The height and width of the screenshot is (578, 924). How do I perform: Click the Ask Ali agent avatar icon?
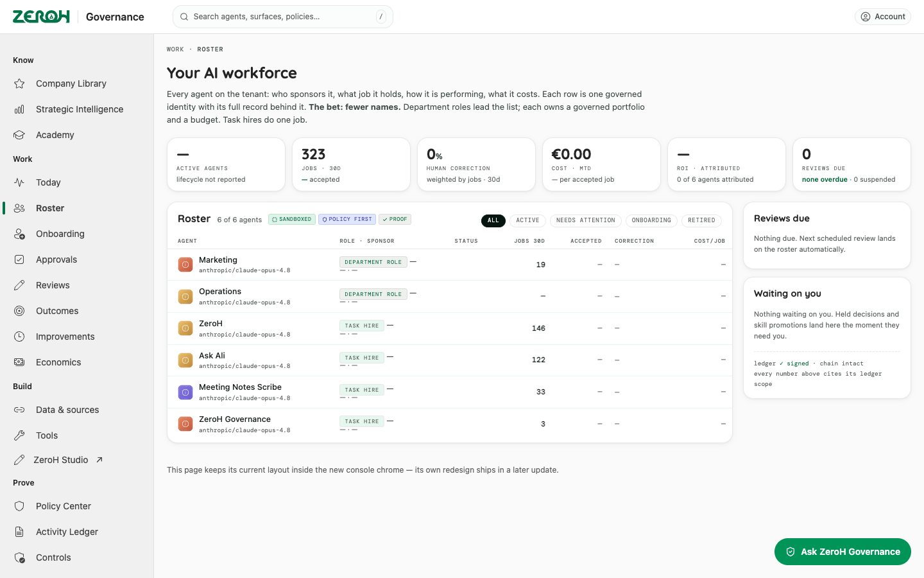pos(185,360)
